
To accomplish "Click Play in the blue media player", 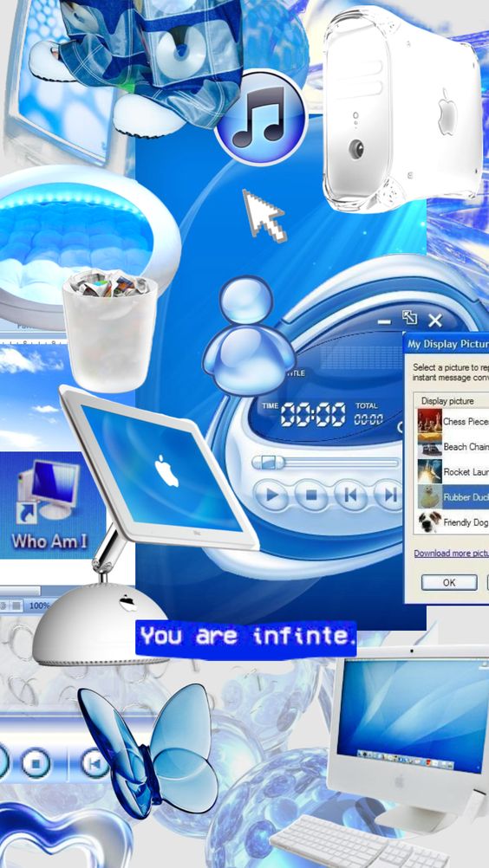I will (271, 495).
